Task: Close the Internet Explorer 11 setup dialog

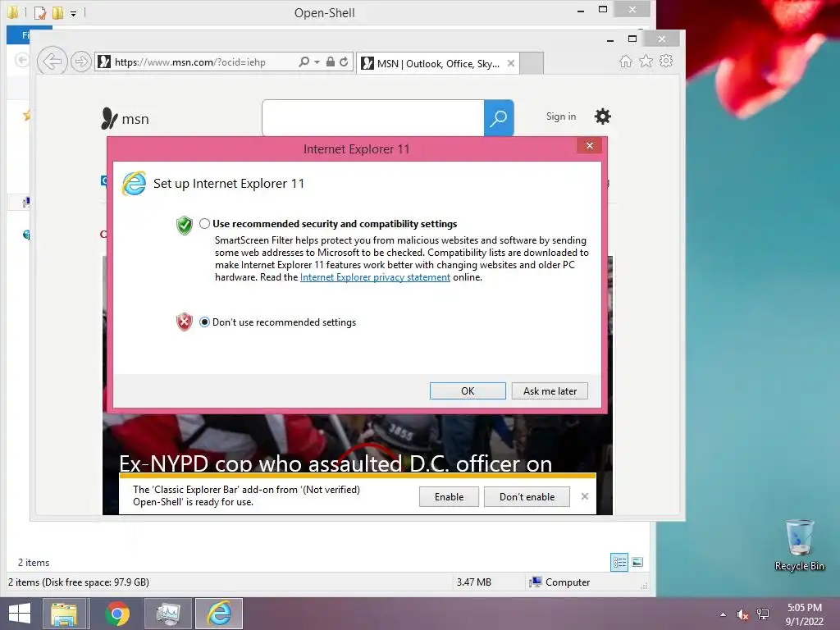Action: (589, 146)
